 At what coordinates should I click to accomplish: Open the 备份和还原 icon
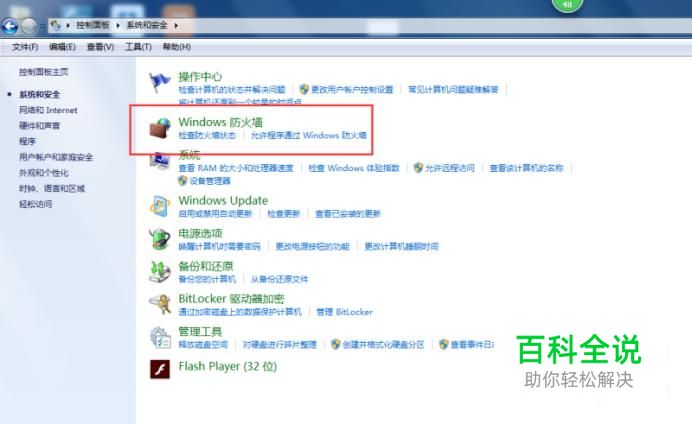click(x=159, y=272)
